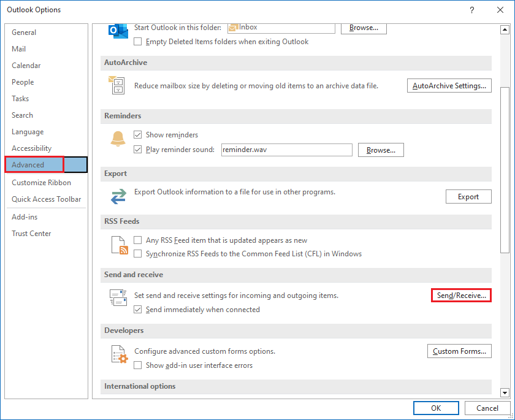Check Any RSS Feed item updated appears new

point(137,240)
